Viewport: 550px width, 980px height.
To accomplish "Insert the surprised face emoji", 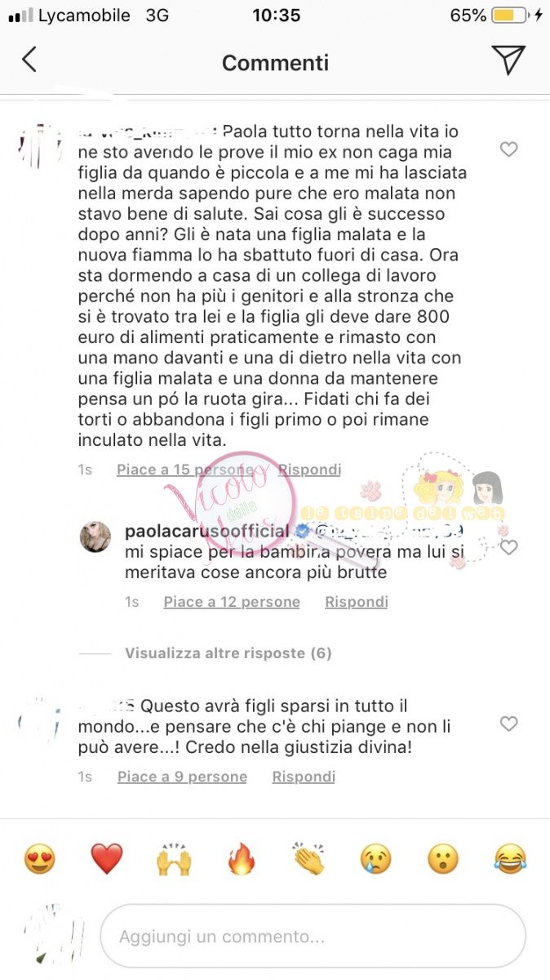I will tap(444, 859).
